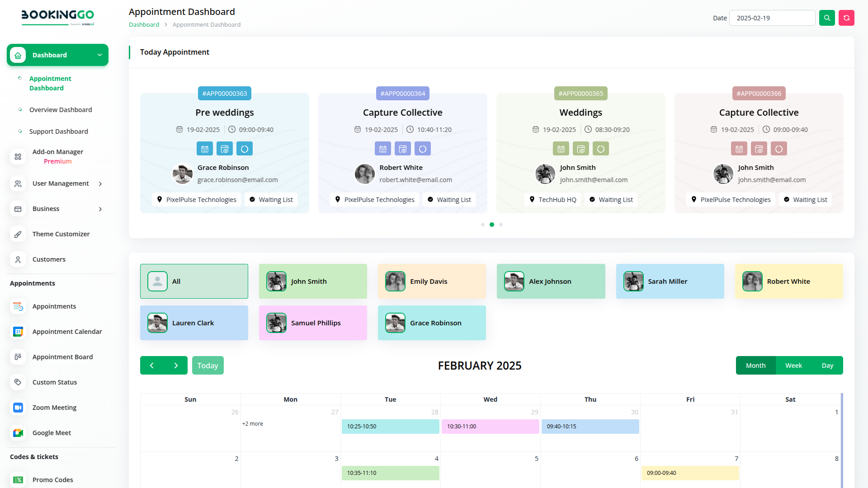Click the Date input field
868x488 pixels.
click(x=772, y=18)
